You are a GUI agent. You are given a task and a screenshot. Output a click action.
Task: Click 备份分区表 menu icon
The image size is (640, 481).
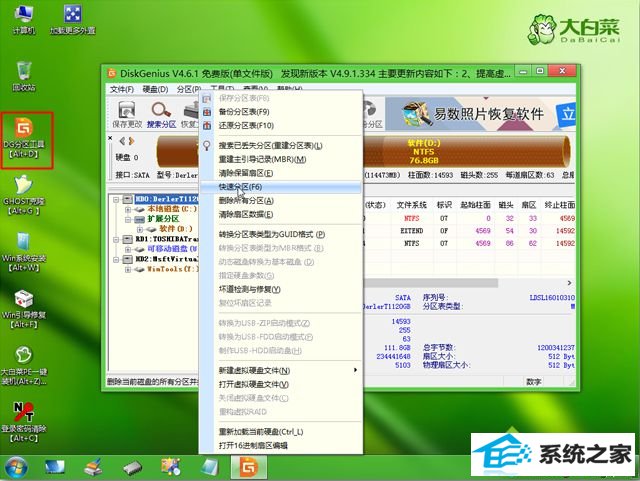click(207, 112)
